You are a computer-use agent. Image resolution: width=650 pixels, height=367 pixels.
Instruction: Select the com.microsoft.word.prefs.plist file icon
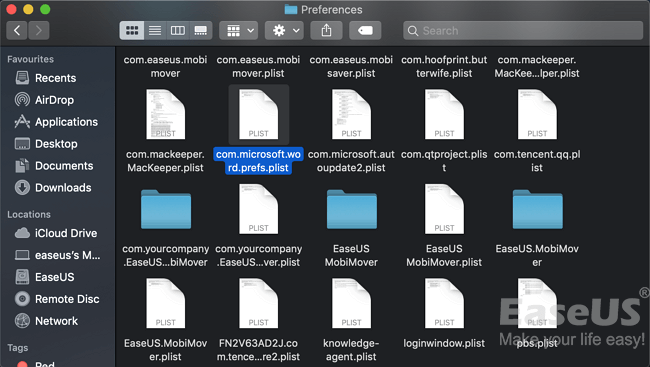click(258, 114)
